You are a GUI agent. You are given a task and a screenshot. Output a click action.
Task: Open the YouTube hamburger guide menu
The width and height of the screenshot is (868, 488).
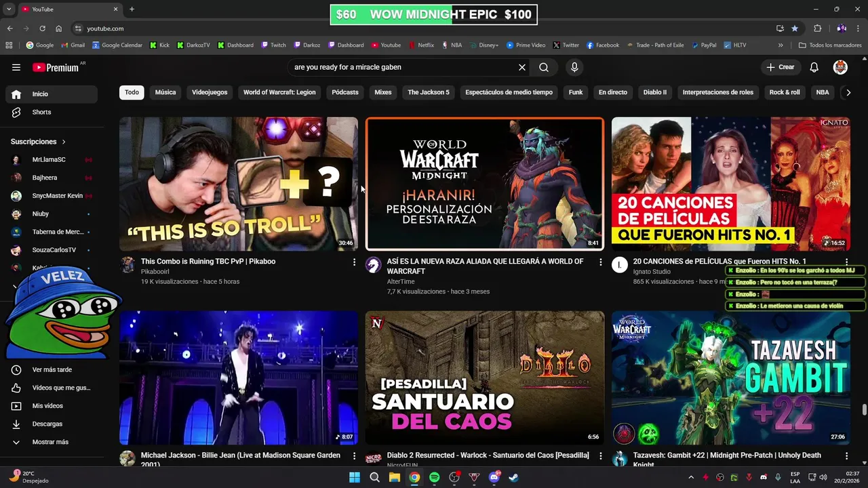point(16,67)
